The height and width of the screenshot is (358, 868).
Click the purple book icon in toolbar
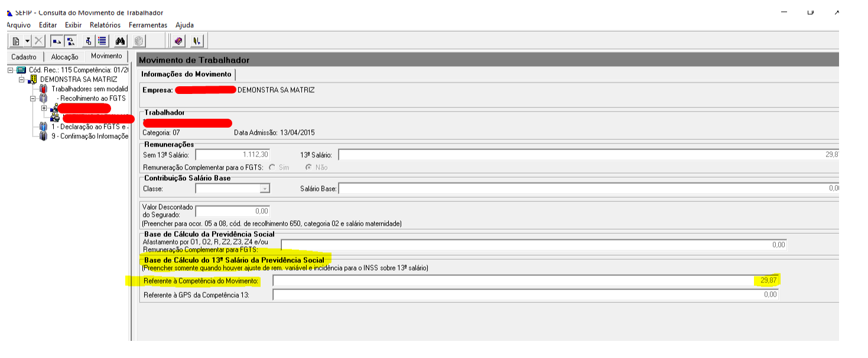pos(179,41)
